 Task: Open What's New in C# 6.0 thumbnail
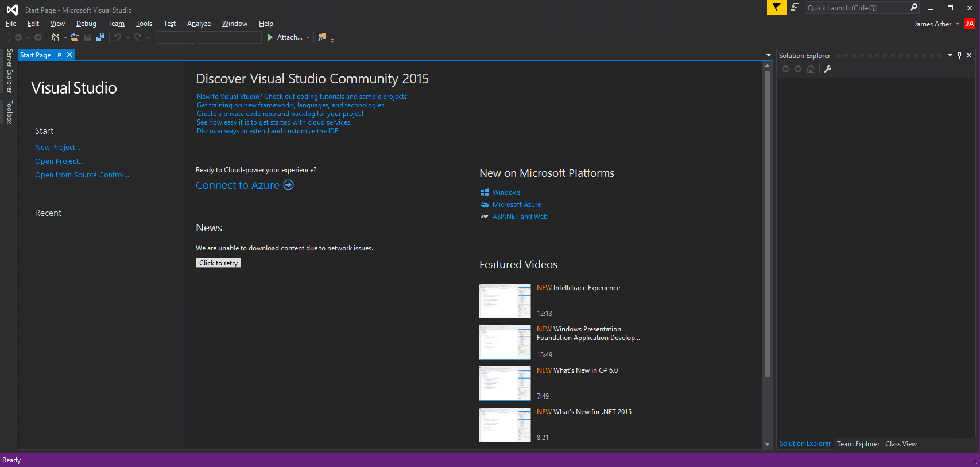[505, 383]
